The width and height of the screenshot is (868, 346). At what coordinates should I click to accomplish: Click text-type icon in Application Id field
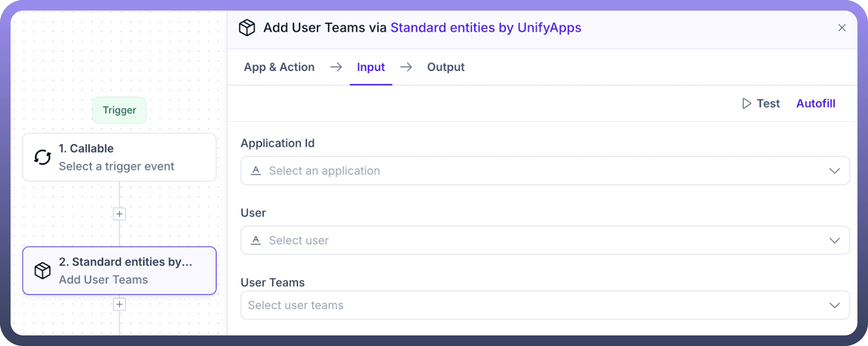(256, 171)
